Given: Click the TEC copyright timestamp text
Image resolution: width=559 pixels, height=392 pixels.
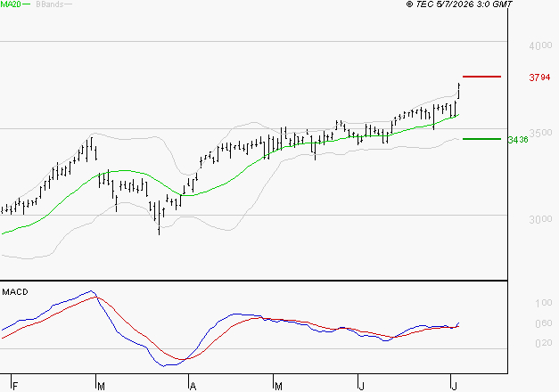Looking at the screenshot, I should click(459, 4).
